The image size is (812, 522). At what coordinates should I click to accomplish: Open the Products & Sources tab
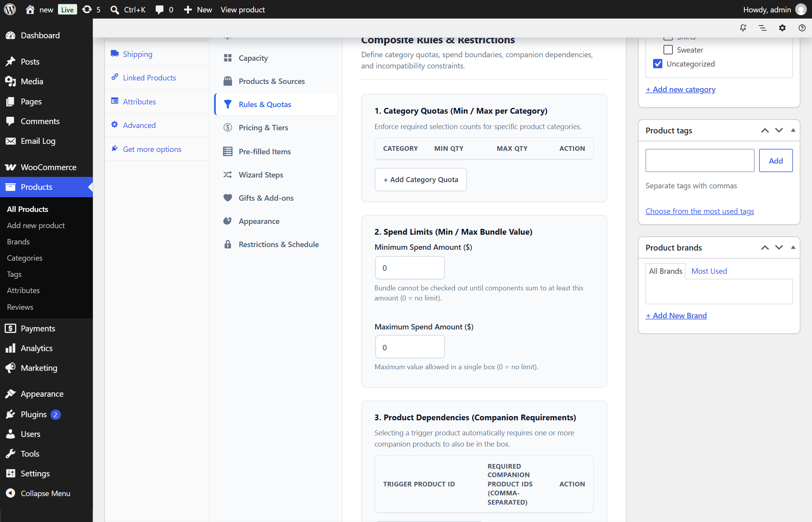tap(276, 81)
